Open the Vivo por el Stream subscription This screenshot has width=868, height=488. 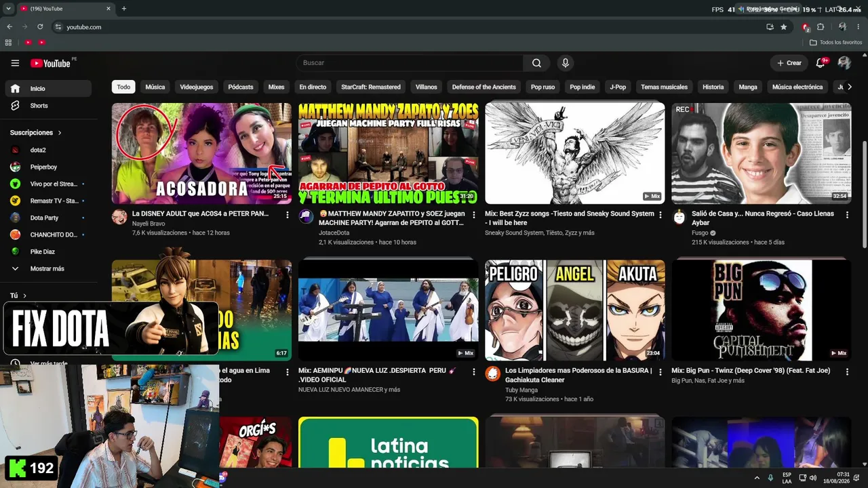pyautogui.click(x=47, y=184)
